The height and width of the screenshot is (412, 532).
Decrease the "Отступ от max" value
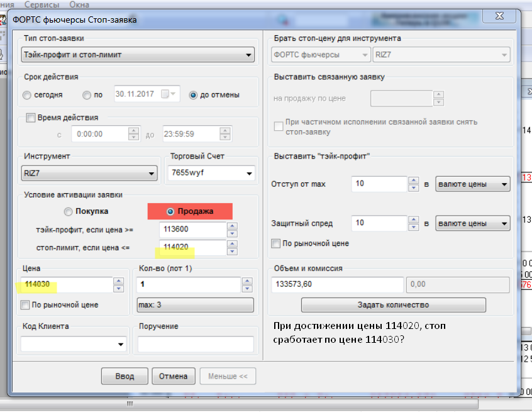[x=413, y=187]
